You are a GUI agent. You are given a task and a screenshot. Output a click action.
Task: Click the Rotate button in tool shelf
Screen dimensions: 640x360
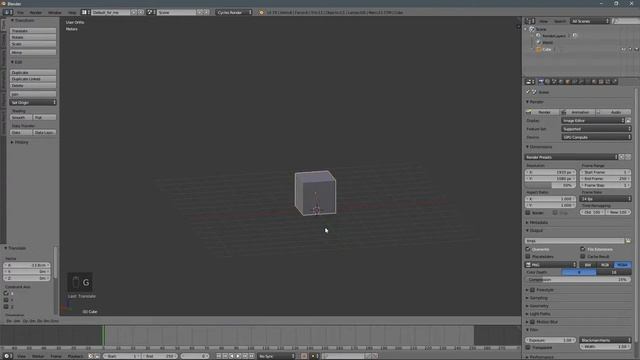pyautogui.click(x=33, y=37)
